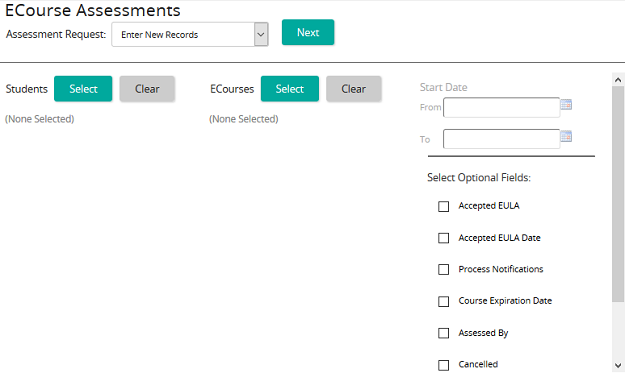627x377 pixels.
Task: Select ECourses with the ECourses Select button
Action: [x=290, y=89]
